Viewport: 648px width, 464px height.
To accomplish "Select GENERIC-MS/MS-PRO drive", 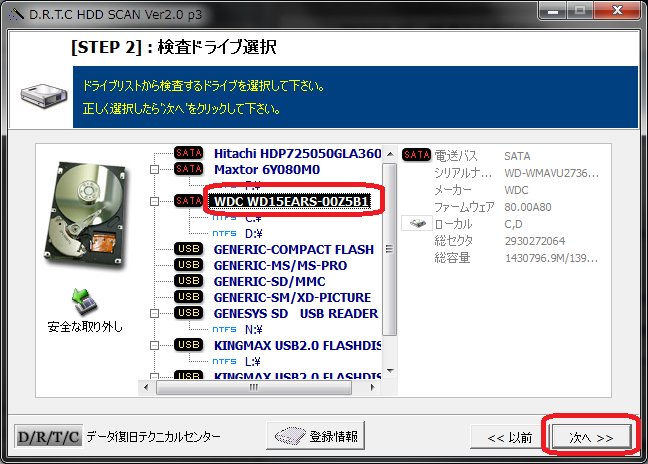I will pos(280,265).
